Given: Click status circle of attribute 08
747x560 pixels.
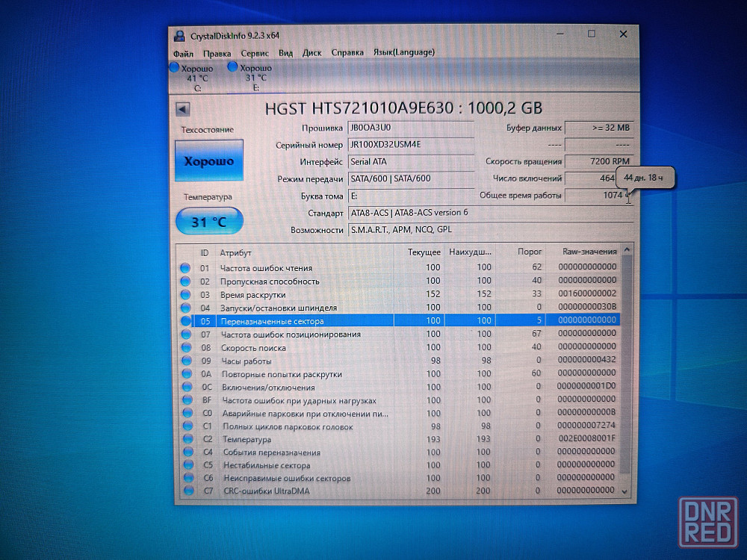Looking at the screenshot, I should [187, 348].
